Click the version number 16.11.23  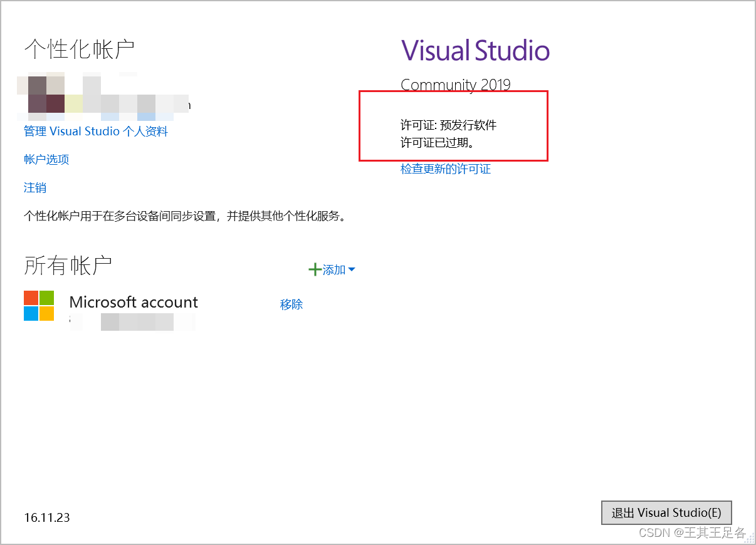point(47,517)
